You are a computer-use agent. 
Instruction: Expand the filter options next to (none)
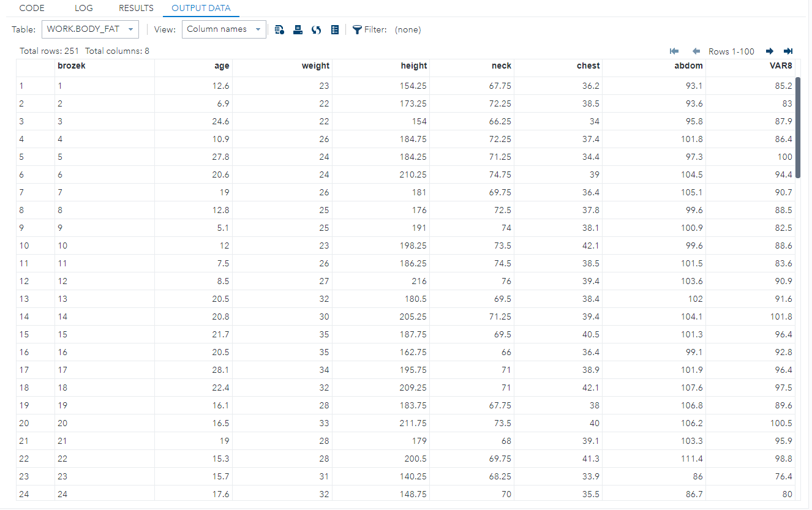408,29
